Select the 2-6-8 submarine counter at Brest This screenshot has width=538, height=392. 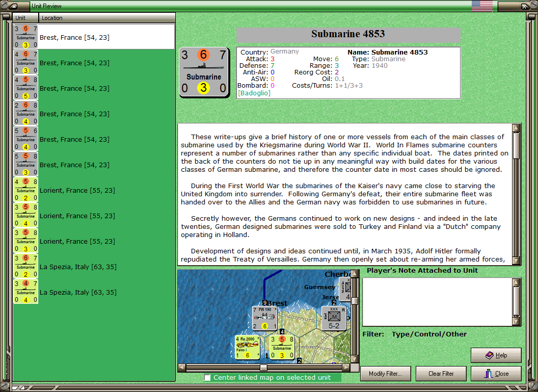click(26, 113)
